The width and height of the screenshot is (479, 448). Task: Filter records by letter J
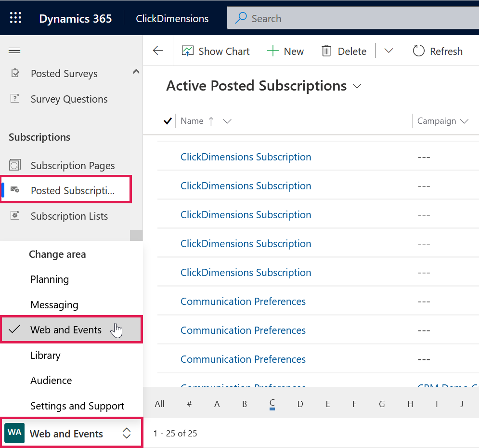pos(462,404)
